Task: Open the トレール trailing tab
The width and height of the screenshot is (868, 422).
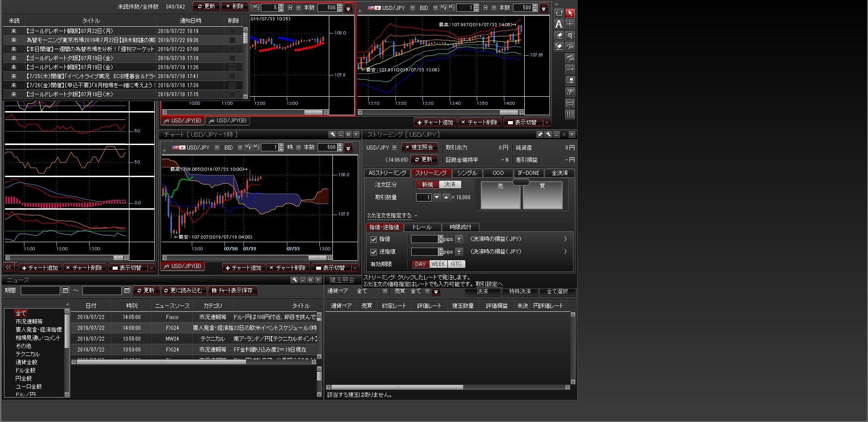Action: [422, 227]
